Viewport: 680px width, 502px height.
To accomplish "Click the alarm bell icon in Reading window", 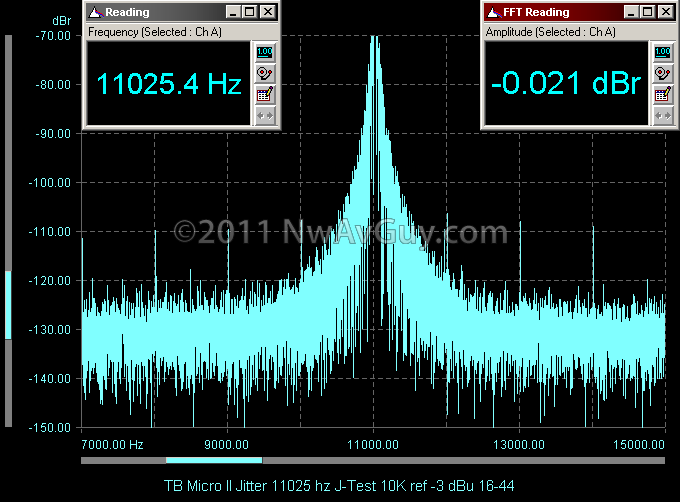I will tap(264, 73).
